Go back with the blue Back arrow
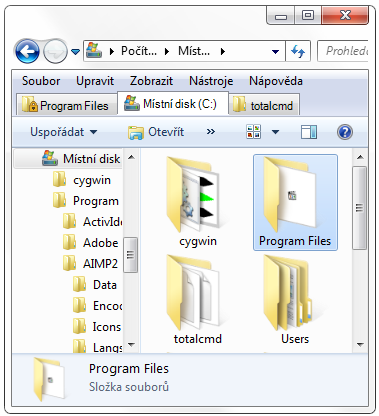This screenshot has width=379, height=416. 27,51
